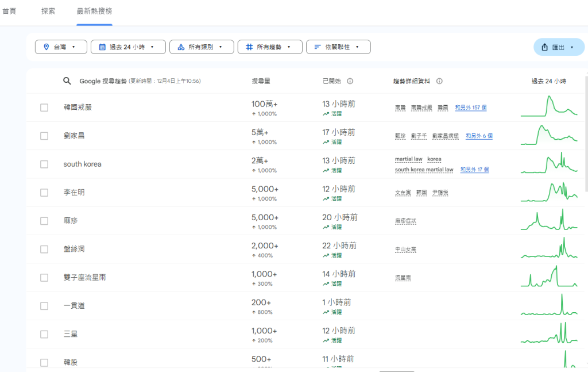This screenshot has height=372, width=588.
Task: Click the 李在明 trend title
Action: [x=74, y=193]
